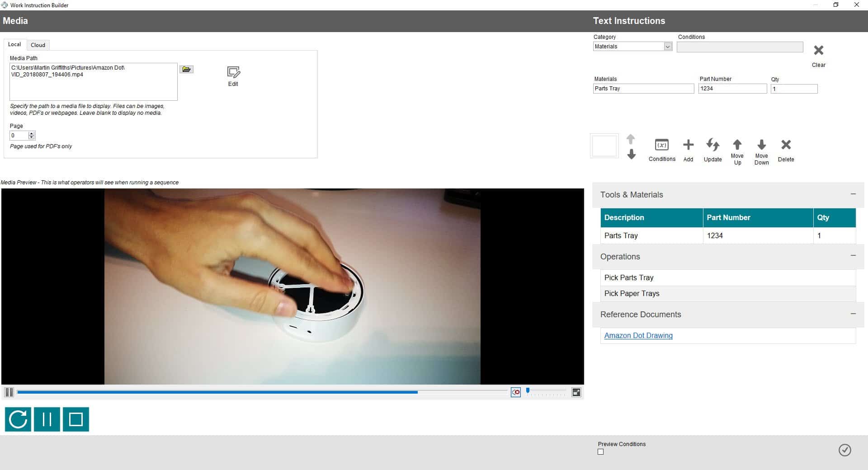Toggle video loop button in player bar
This screenshot has width=868, height=470.
[515, 392]
